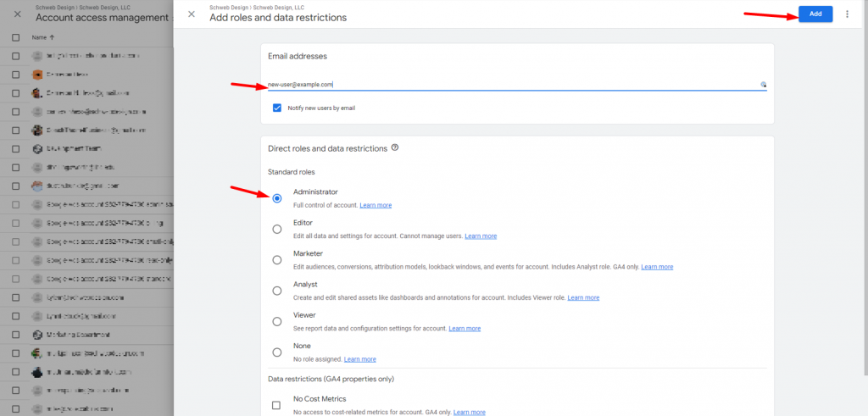The image size is (868, 416).
Task: Close the Add roles and data restrictions panel
Action: click(x=192, y=14)
